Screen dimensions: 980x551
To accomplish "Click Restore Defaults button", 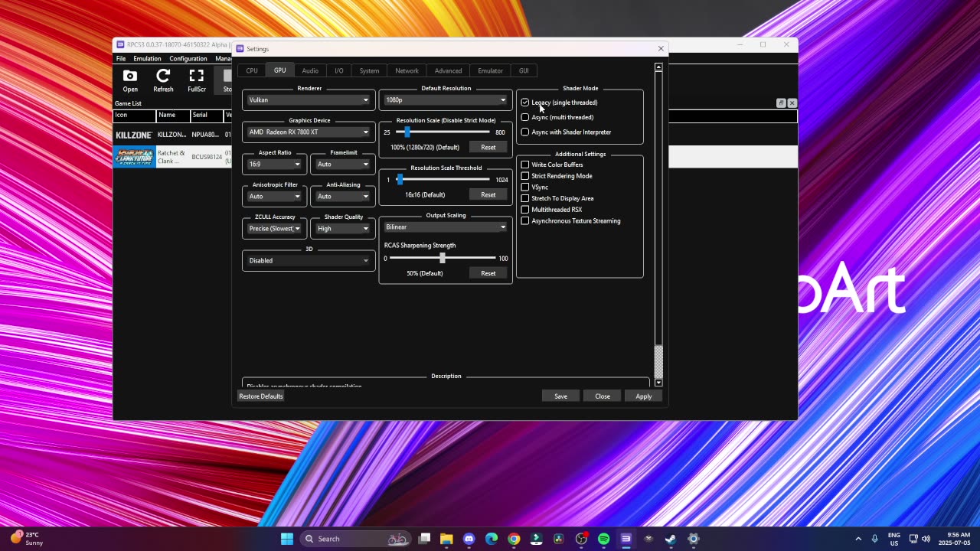I will [261, 396].
